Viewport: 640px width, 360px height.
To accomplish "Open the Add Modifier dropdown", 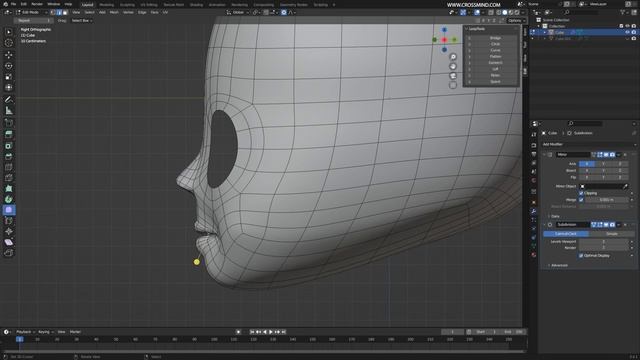I will tap(589, 144).
